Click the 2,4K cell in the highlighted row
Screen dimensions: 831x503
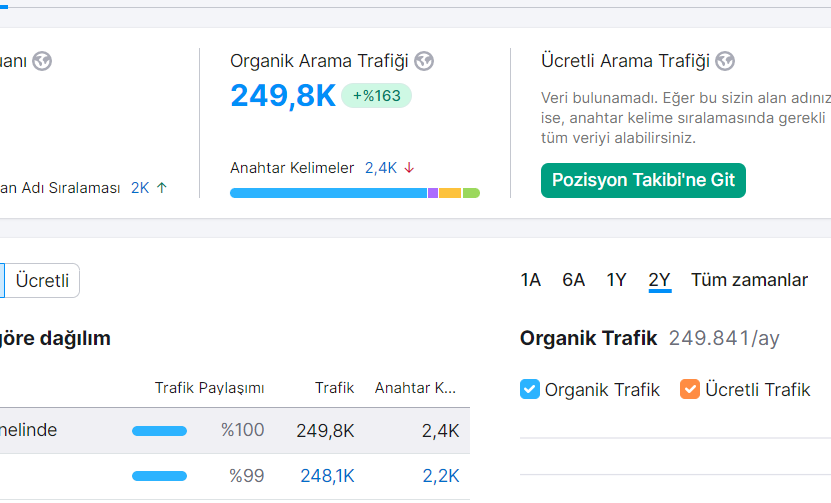[x=441, y=430]
